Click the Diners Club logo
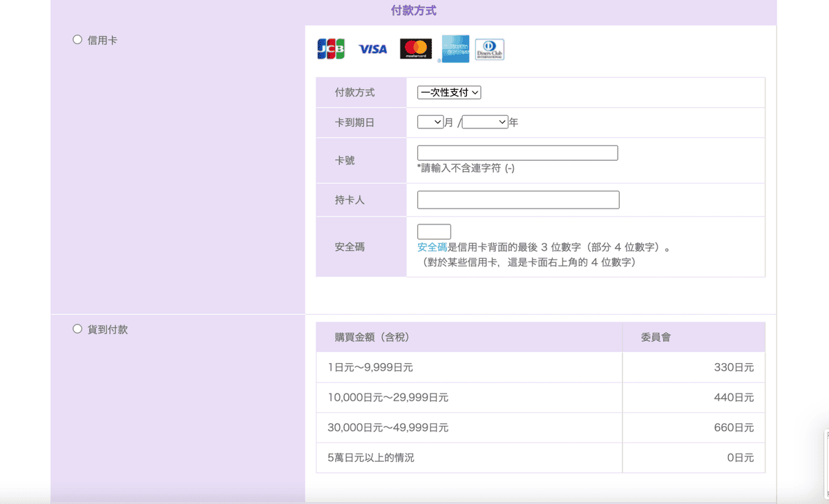Viewport: 829px width, 504px height. point(490,49)
